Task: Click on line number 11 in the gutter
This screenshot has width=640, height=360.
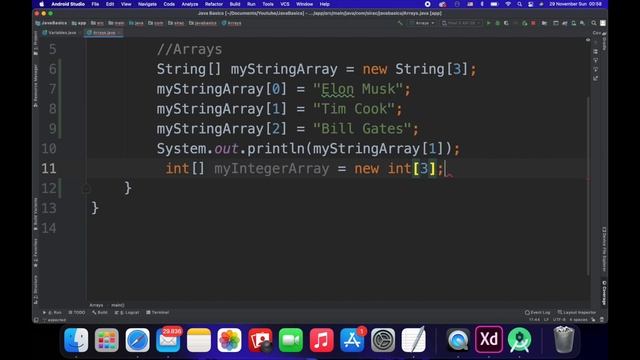Action: tap(49, 168)
